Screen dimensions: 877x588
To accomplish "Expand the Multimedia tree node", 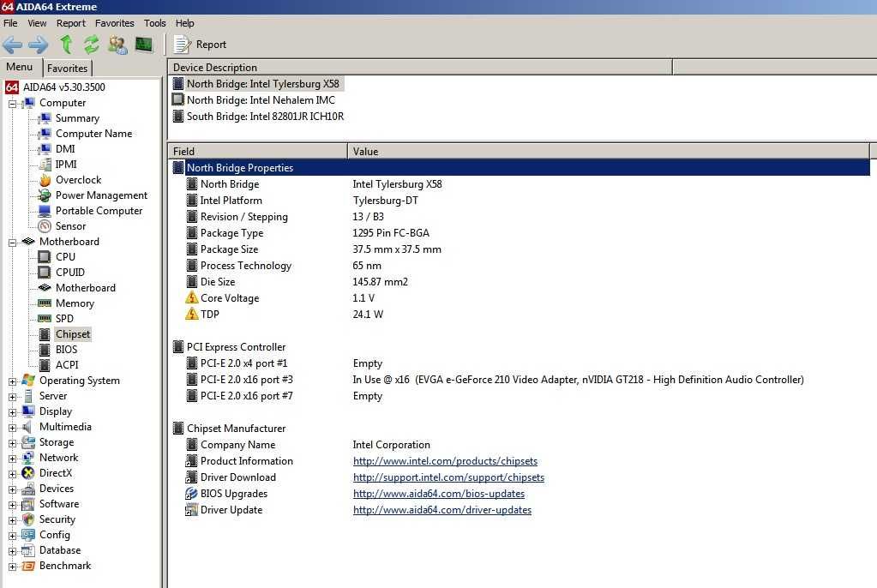I will pos(12,428).
